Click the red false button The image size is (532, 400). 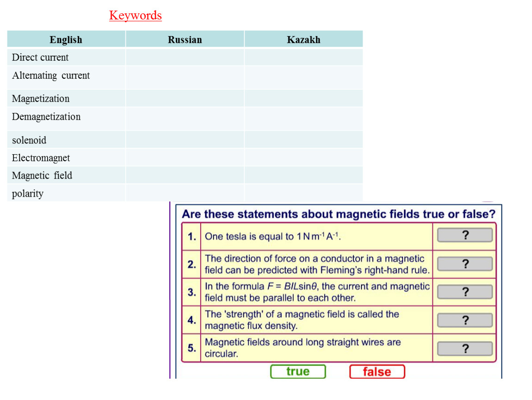377,371
